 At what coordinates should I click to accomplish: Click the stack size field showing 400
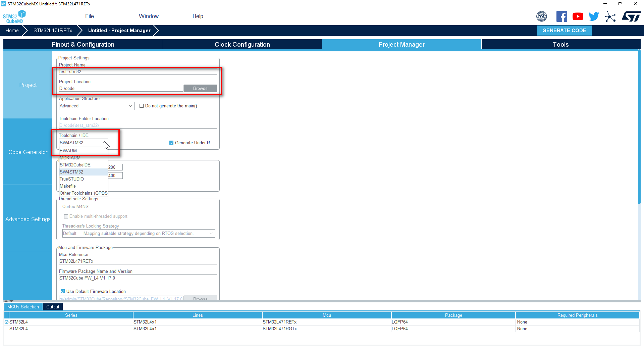point(115,176)
